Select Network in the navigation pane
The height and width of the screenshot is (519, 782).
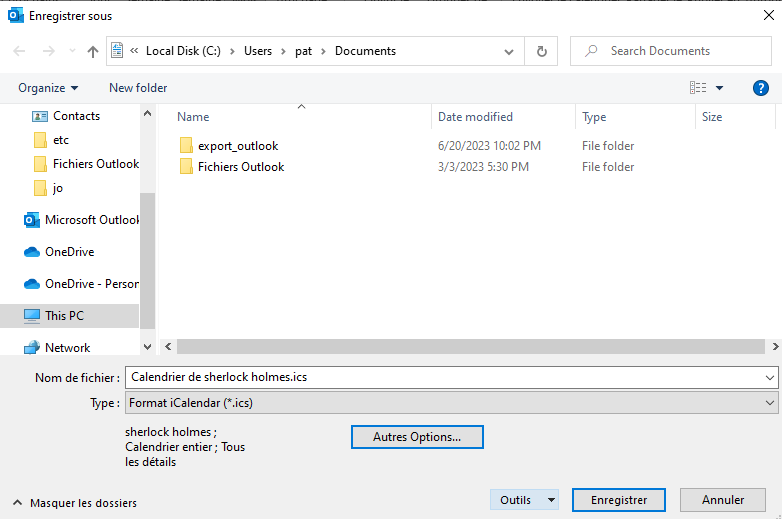(x=67, y=348)
